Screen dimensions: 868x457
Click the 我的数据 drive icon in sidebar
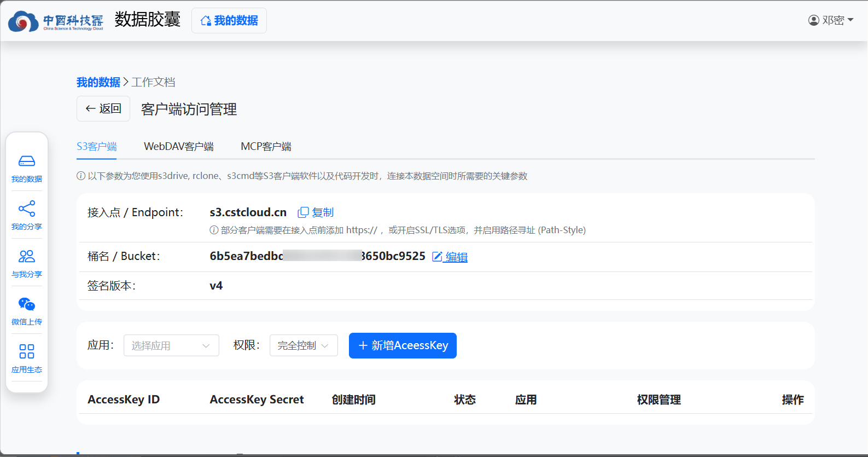[26, 161]
